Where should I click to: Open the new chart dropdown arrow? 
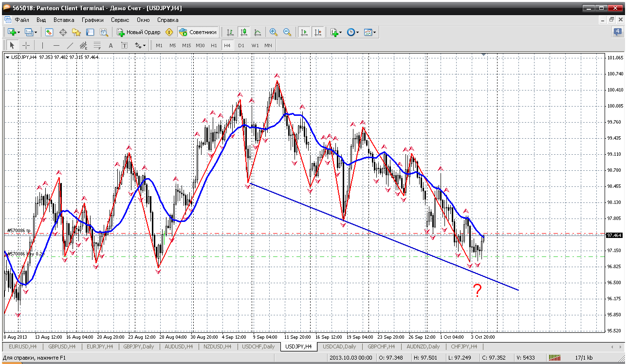(19, 32)
